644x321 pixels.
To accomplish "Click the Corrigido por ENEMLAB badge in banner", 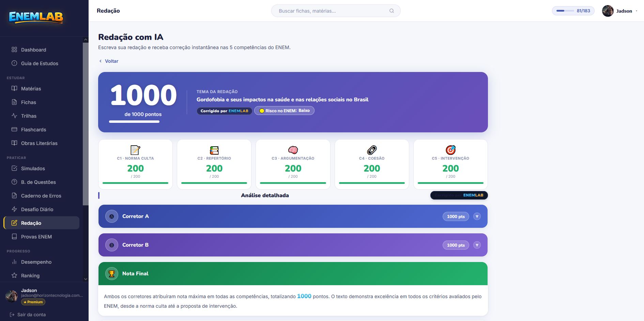I will [224, 111].
